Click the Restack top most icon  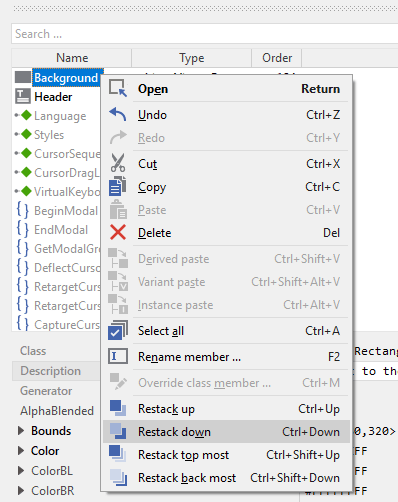coord(118,454)
